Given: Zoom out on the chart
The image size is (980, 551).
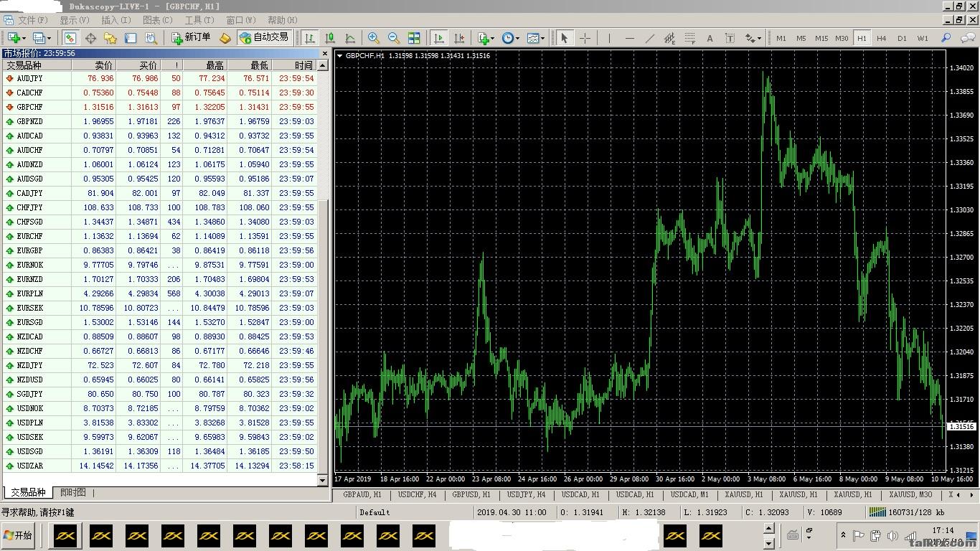Looking at the screenshot, I should click(394, 38).
